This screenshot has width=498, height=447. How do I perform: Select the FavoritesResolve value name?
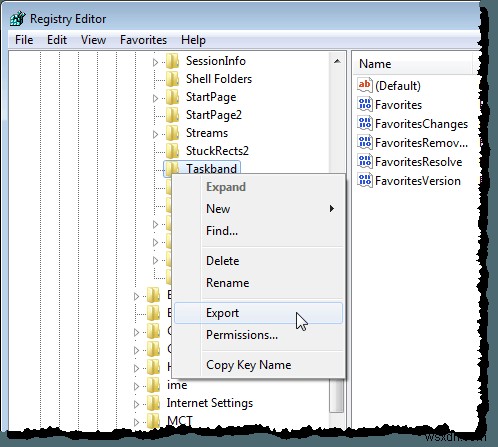point(418,162)
